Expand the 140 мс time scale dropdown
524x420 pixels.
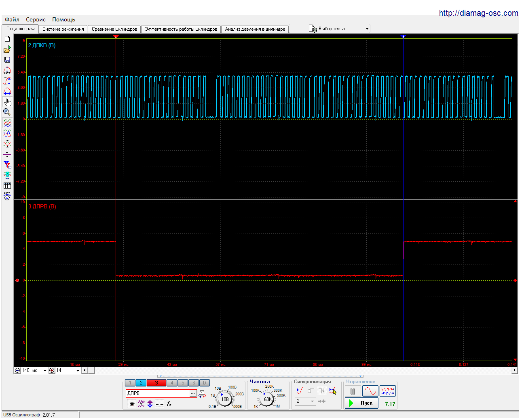(45, 371)
